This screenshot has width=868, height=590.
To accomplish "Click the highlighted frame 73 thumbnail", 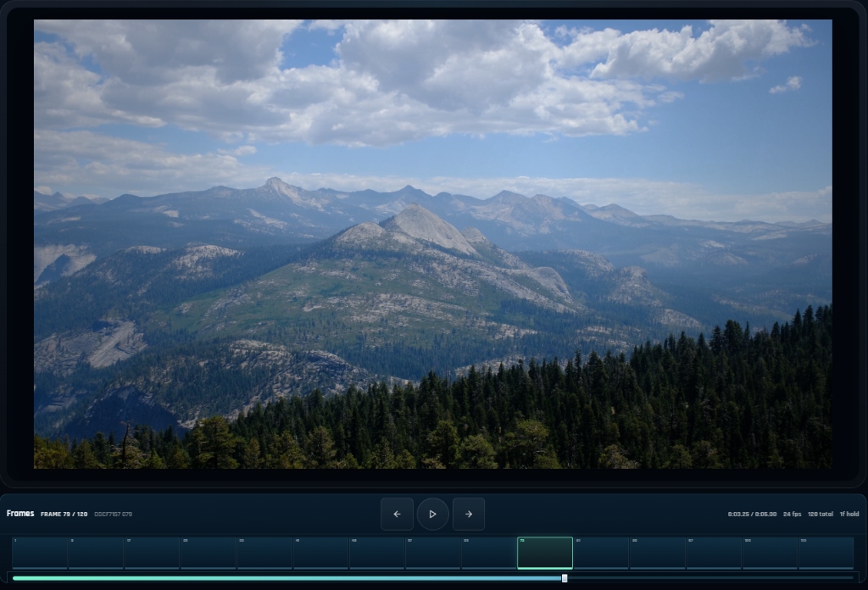I will 545,553.
